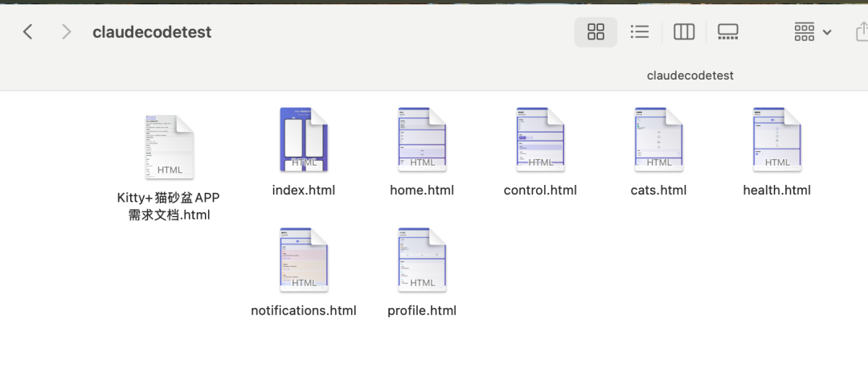Select the control.html file
Image resolution: width=868 pixels, height=373 pixels.
[540, 139]
